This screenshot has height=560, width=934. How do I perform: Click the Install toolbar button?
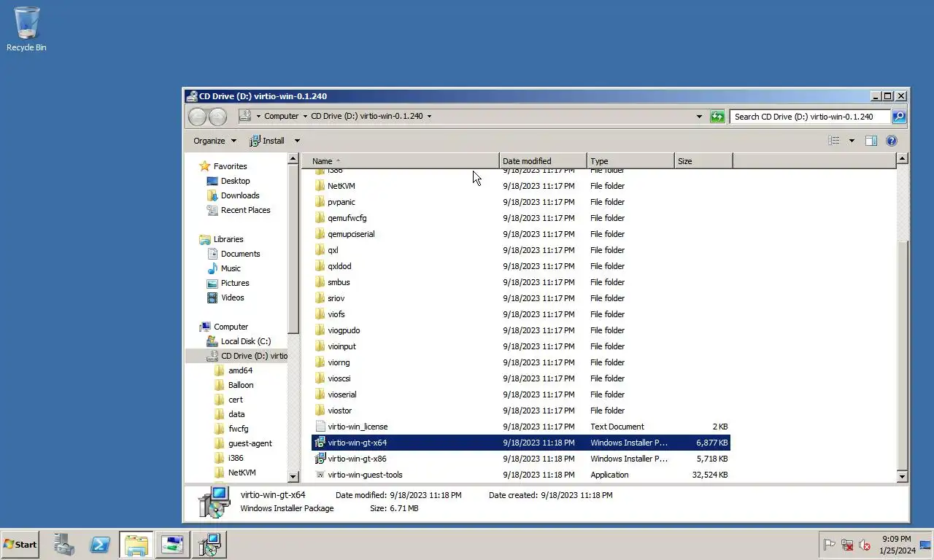pos(267,141)
